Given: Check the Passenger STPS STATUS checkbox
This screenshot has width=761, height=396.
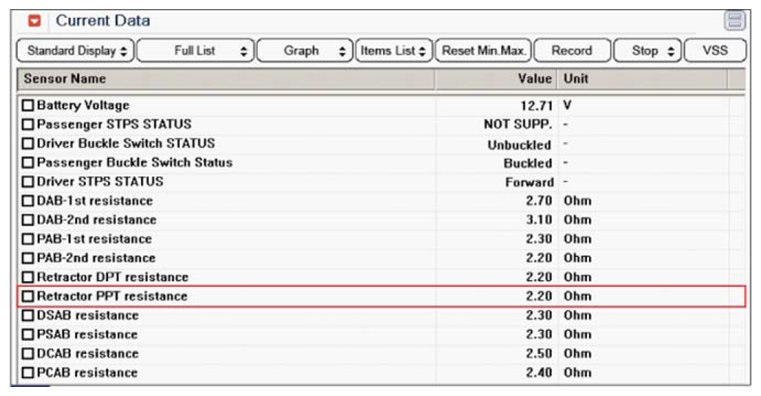Looking at the screenshot, I should 28,124.
